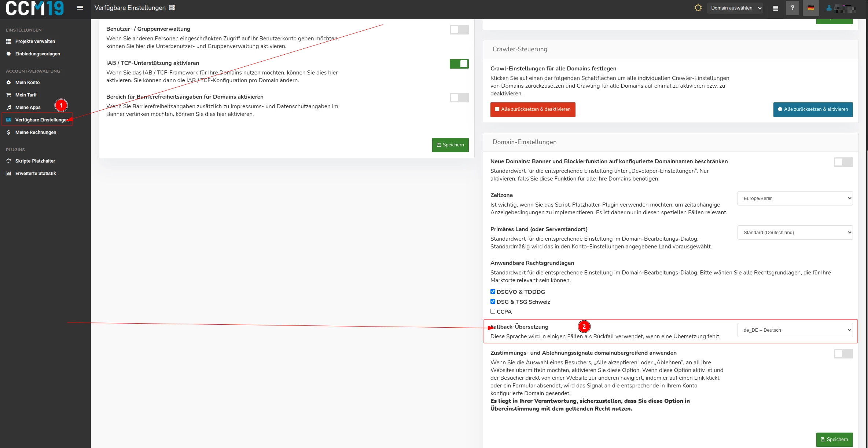
Task: Click the sun theme toggle icon
Action: [x=698, y=8]
